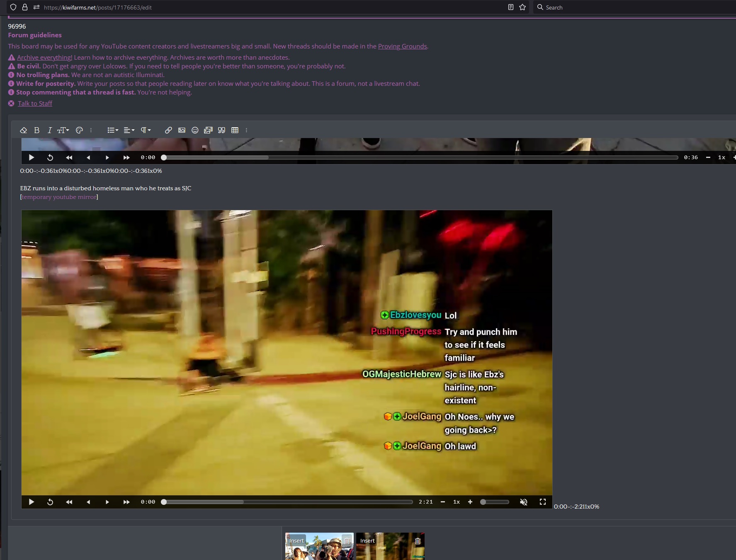Adjust the lower video volume slider
736x560 pixels.
coord(495,502)
